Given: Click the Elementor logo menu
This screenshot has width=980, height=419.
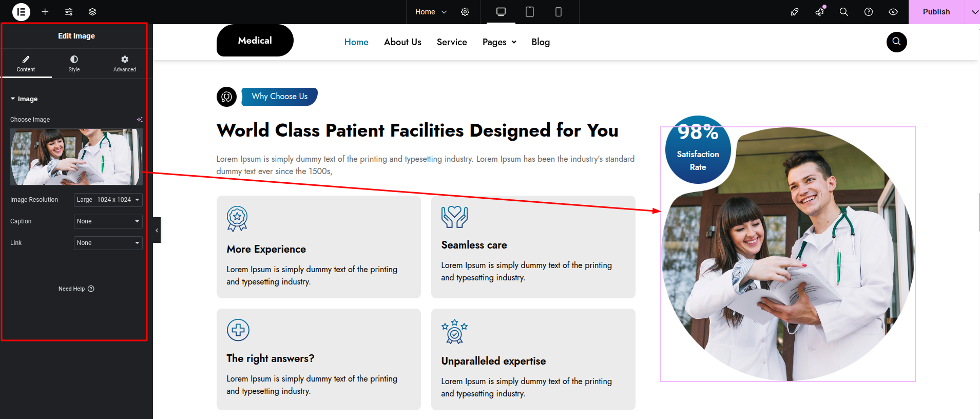Looking at the screenshot, I should (x=21, y=12).
